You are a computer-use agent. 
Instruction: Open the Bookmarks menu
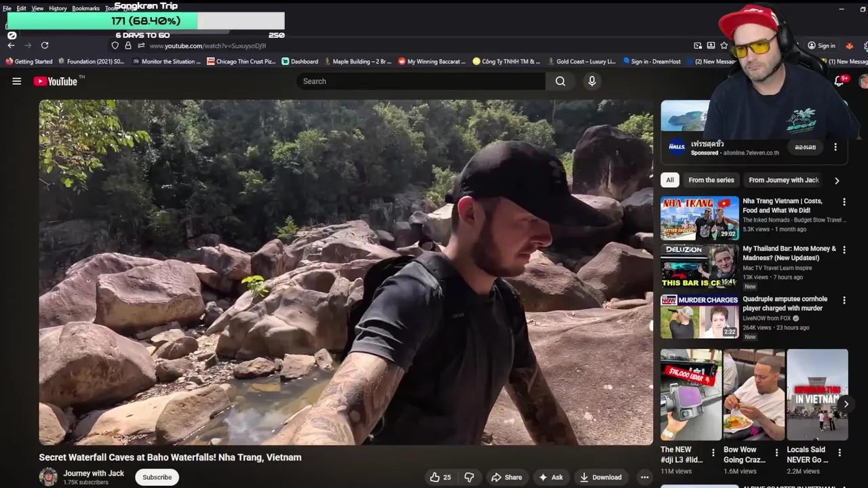click(85, 8)
